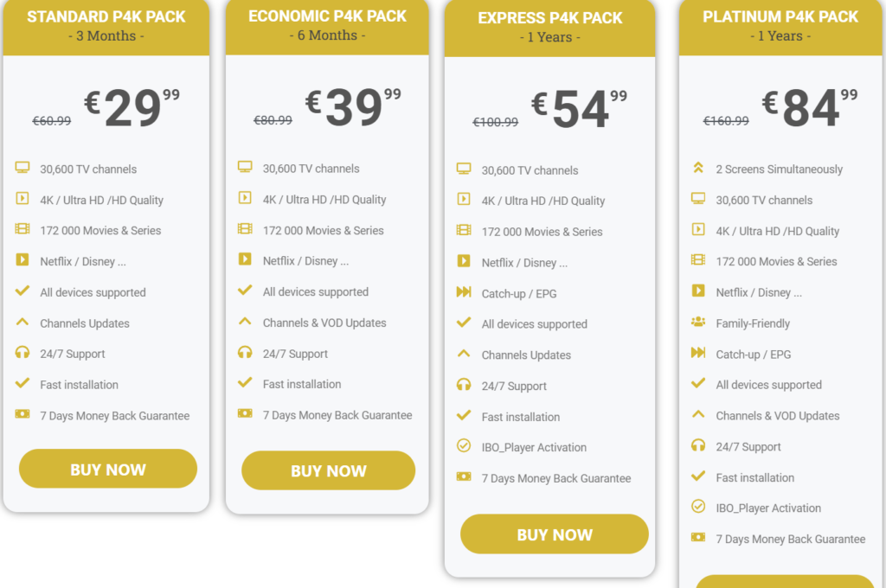Click BUY NOW on the Standard P4K pack
Screen dimensions: 886x588
[x=107, y=468]
